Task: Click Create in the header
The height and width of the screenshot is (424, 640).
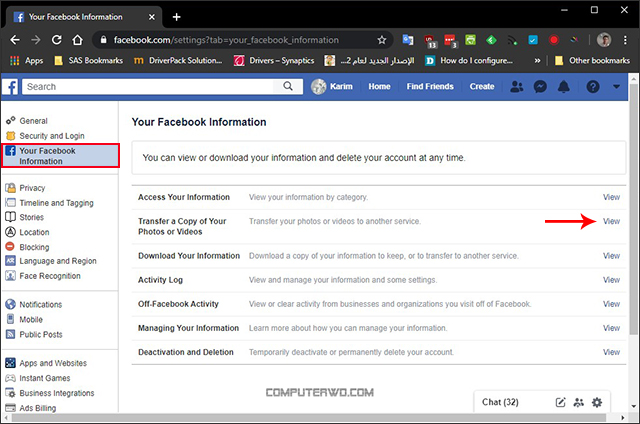Action: click(482, 87)
